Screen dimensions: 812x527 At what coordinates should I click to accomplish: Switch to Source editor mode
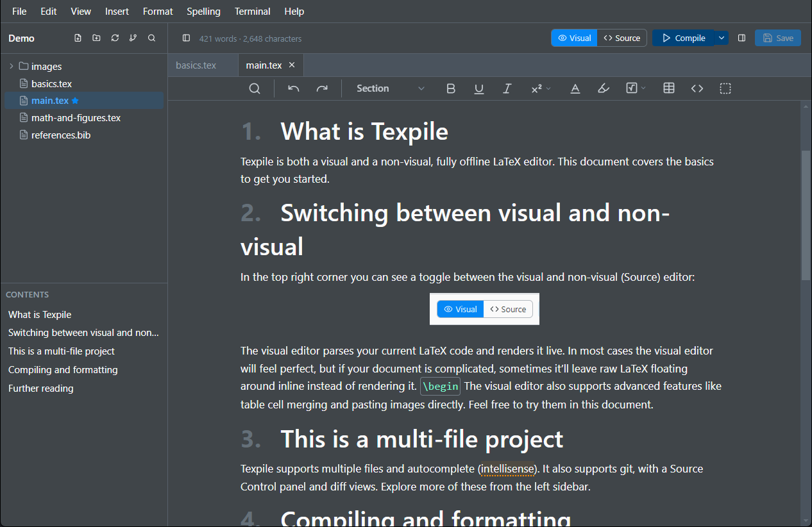pos(622,38)
